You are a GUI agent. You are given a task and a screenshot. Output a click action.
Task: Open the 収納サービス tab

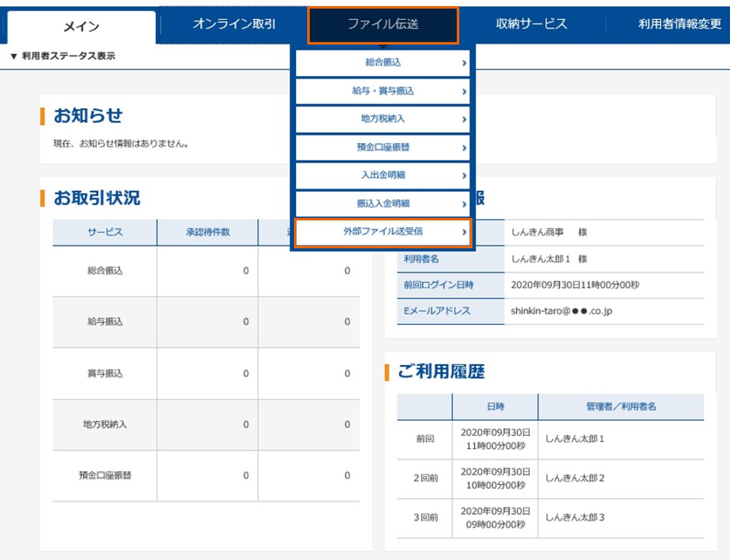(531, 24)
